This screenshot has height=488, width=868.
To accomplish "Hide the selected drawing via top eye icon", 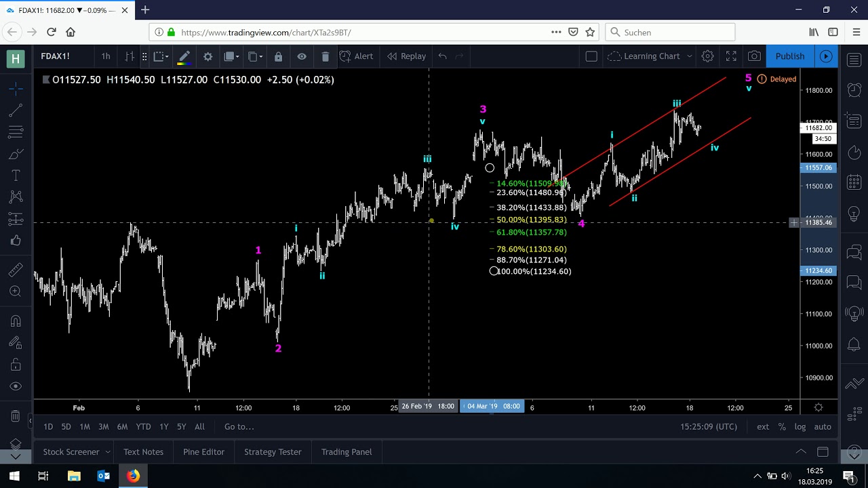I will 302,56.
